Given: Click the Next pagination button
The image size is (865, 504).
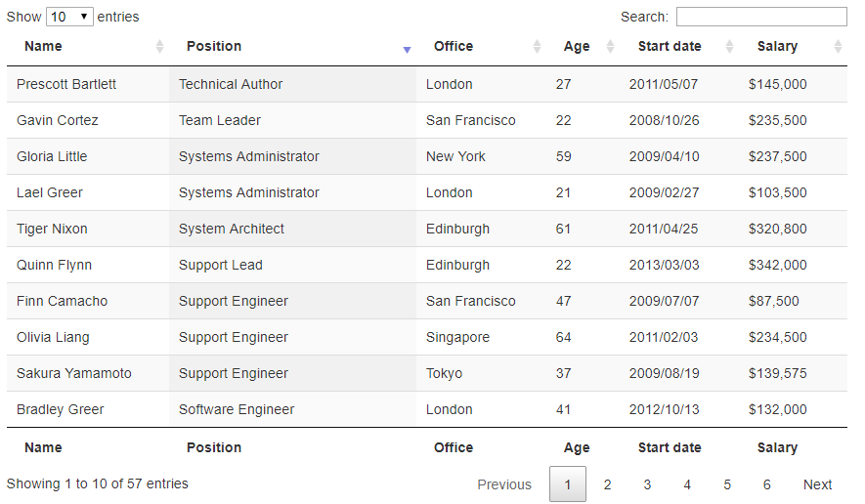Looking at the screenshot, I should (x=817, y=484).
